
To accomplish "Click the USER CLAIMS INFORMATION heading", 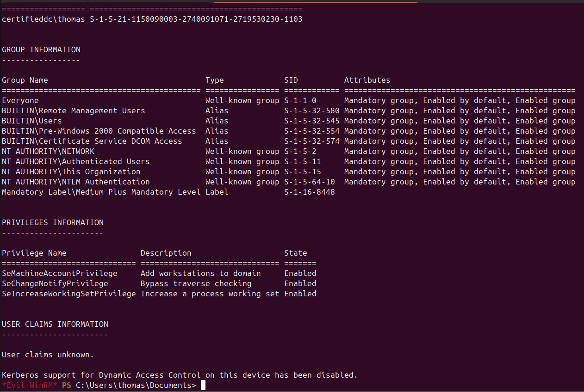I will point(55,325).
